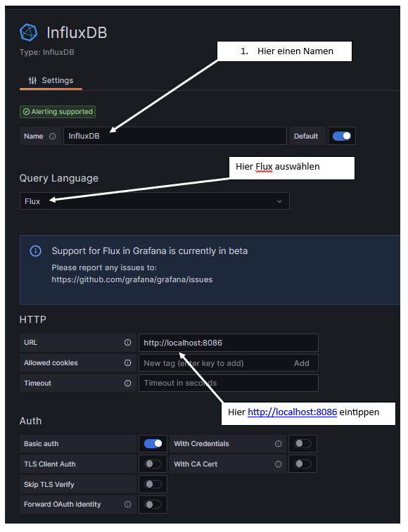Click the 'HTTP' section heading
Image resolution: width=408 pixels, height=532 pixels.
(x=33, y=319)
